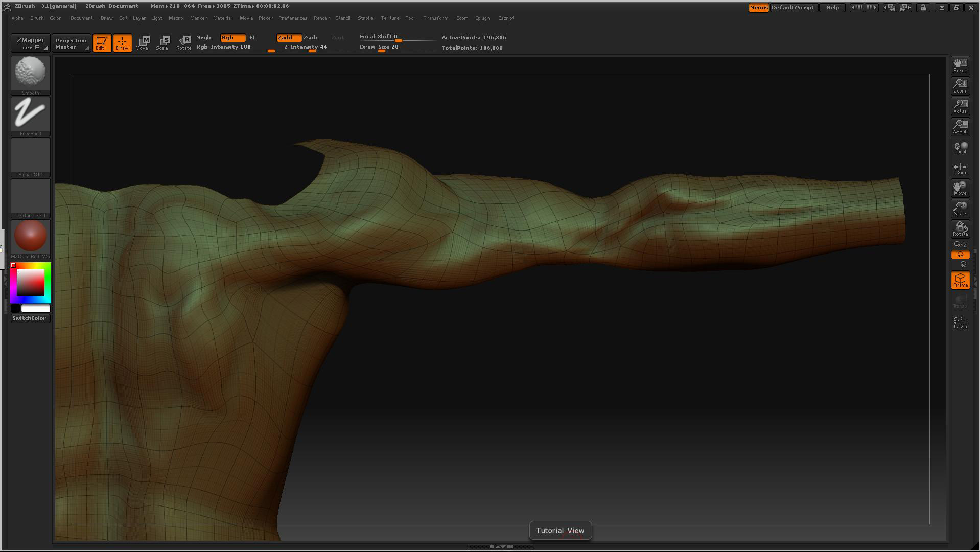Open the Alpha menu
This screenshot has height=552, width=980.
point(17,18)
